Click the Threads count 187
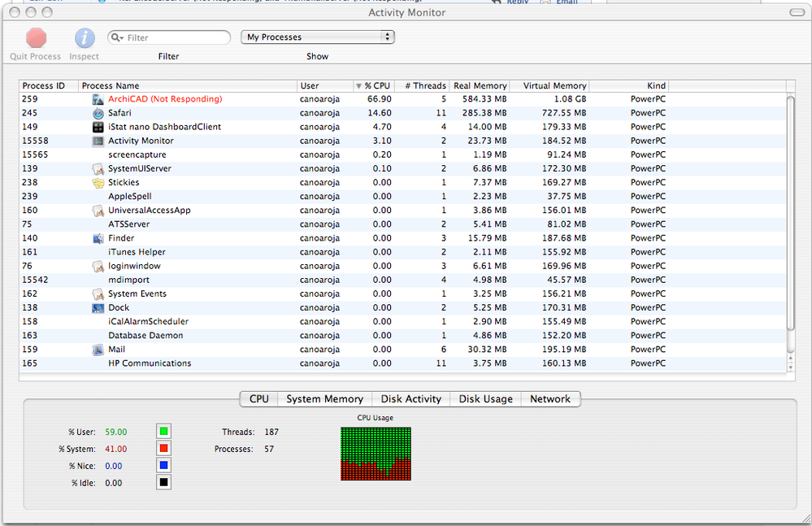812x526 pixels. point(271,432)
